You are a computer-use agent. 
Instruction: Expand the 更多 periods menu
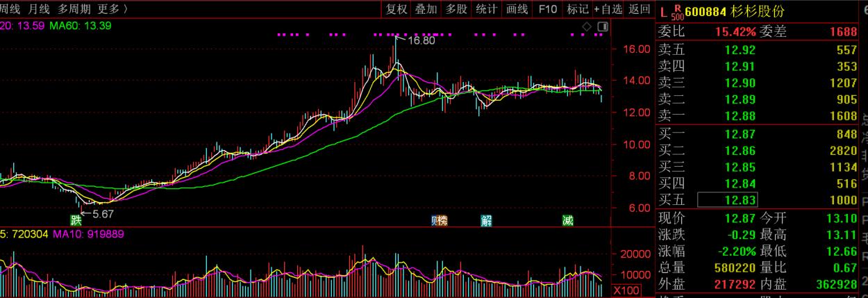click(x=112, y=9)
